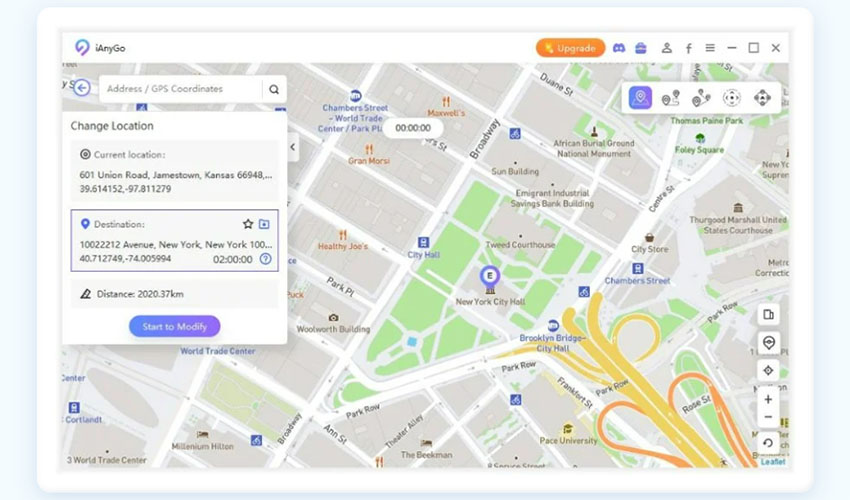Image resolution: width=850 pixels, height=500 pixels.
Task: Click the Gran Morsi restaurant icon
Action: pyautogui.click(x=369, y=149)
